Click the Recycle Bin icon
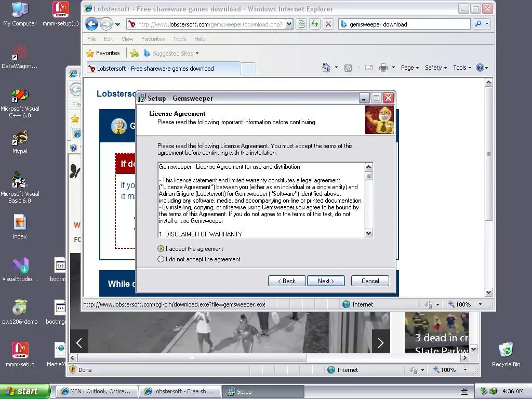Viewport: 532px width, 399px height. pyautogui.click(x=506, y=354)
